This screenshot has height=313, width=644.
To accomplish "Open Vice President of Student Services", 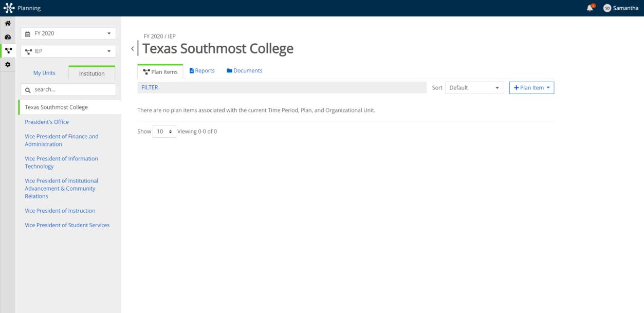I will point(67,225).
